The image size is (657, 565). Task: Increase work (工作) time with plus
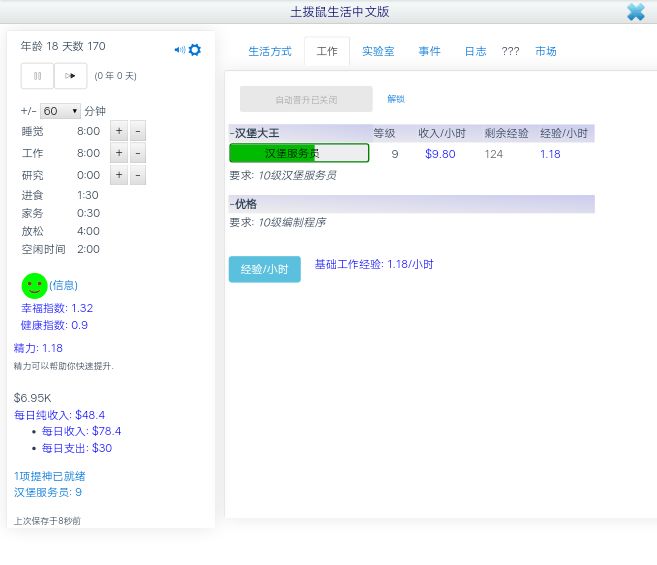pyautogui.click(x=119, y=153)
